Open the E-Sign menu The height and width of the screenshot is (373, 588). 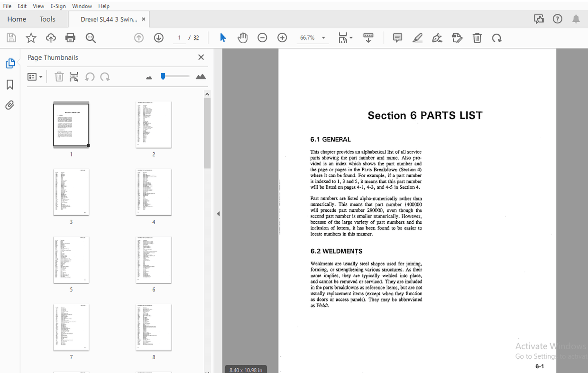[x=58, y=6]
